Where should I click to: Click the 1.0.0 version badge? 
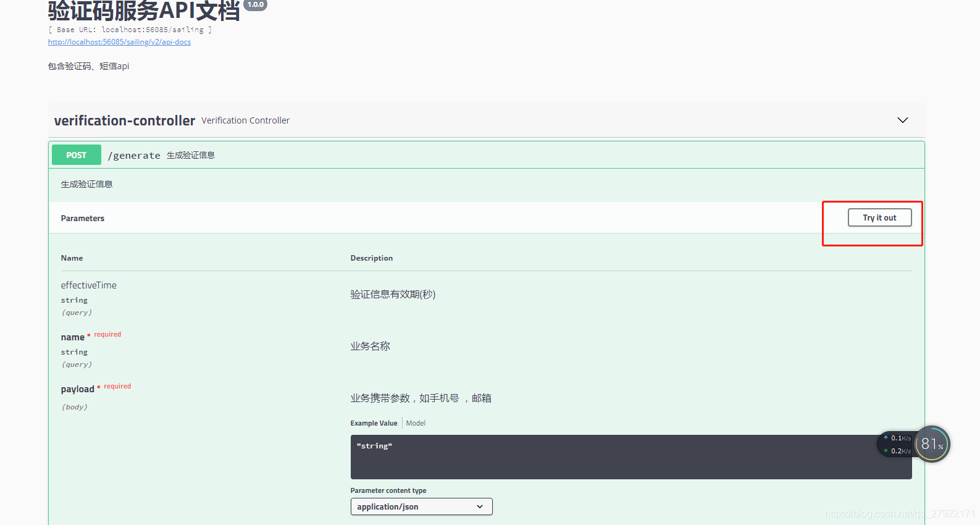coord(256,5)
